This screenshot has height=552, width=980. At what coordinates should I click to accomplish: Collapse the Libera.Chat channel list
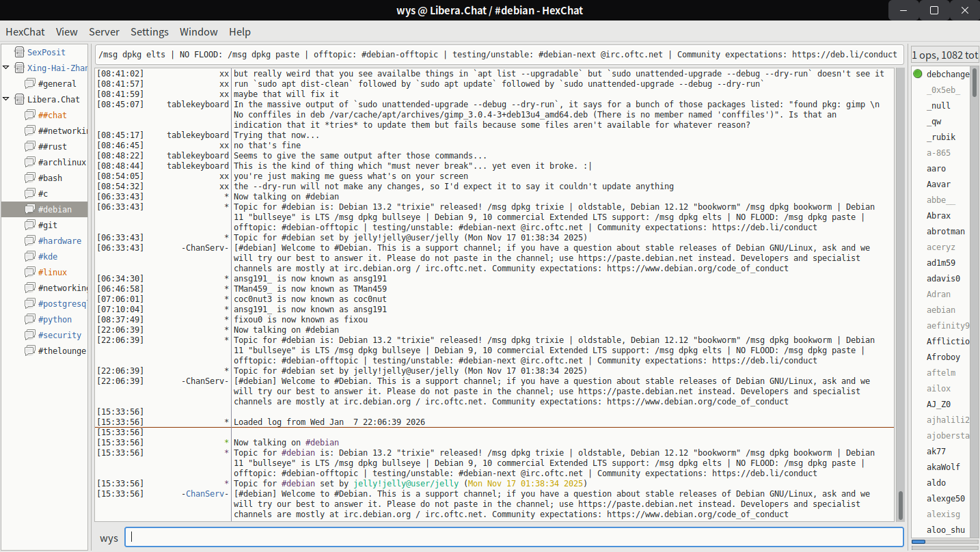pyautogui.click(x=6, y=99)
